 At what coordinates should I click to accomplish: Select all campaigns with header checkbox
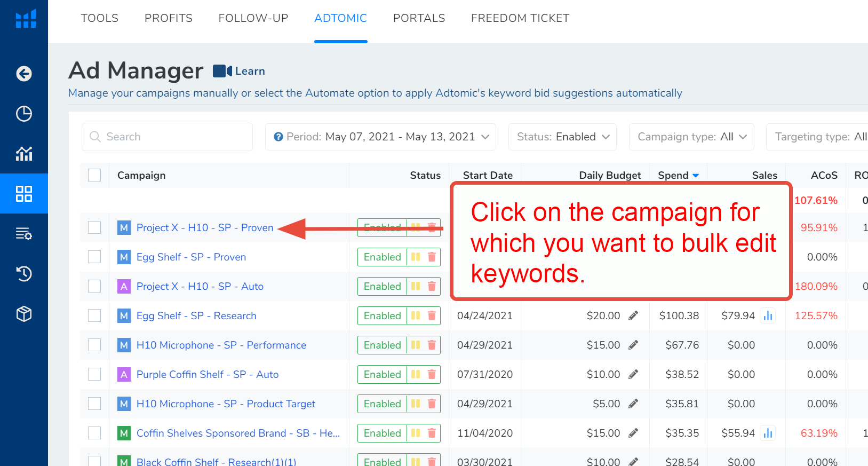[94, 175]
